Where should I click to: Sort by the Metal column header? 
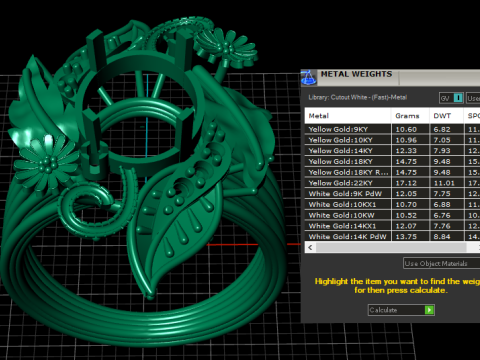348,116
